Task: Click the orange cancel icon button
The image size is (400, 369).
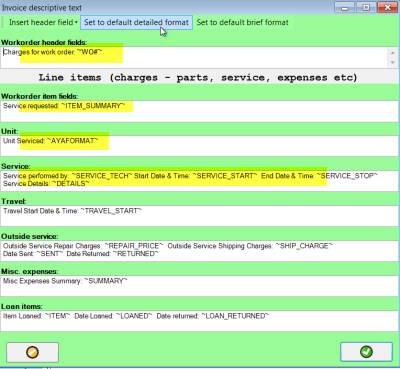Action: click(32, 352)
